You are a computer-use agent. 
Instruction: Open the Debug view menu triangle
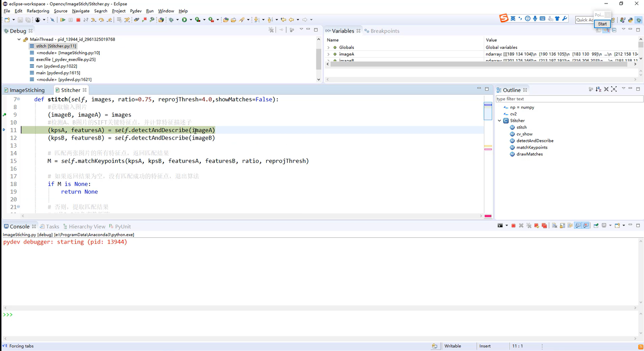tap(301, 29)
